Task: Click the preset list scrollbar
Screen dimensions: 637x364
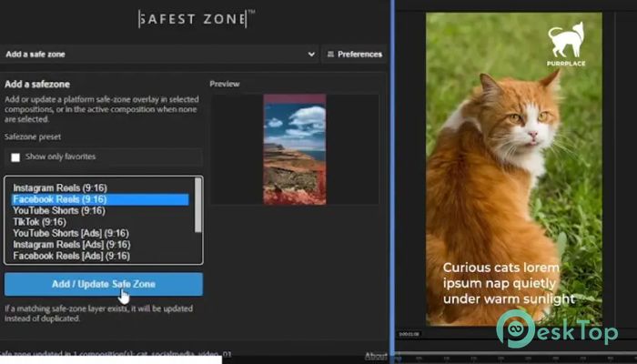Action: [x=198, y=205]
